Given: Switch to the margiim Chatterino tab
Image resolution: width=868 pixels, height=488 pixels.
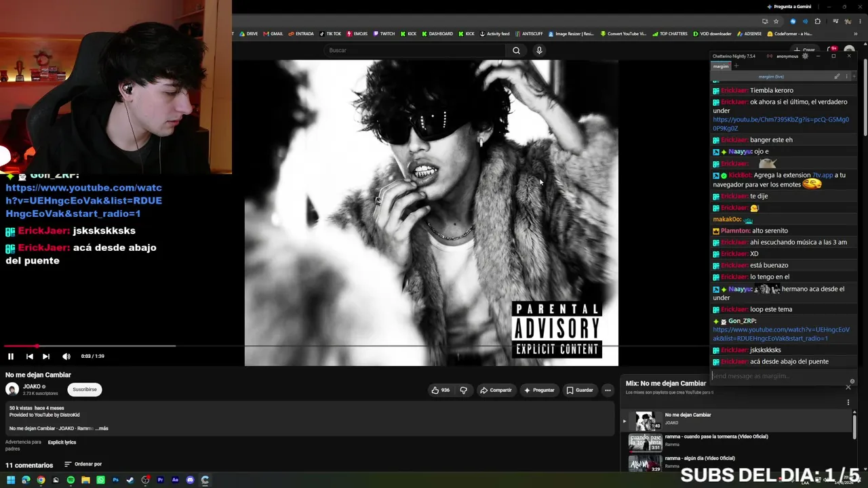Looking at the screenshot, I should pos(721,66).
